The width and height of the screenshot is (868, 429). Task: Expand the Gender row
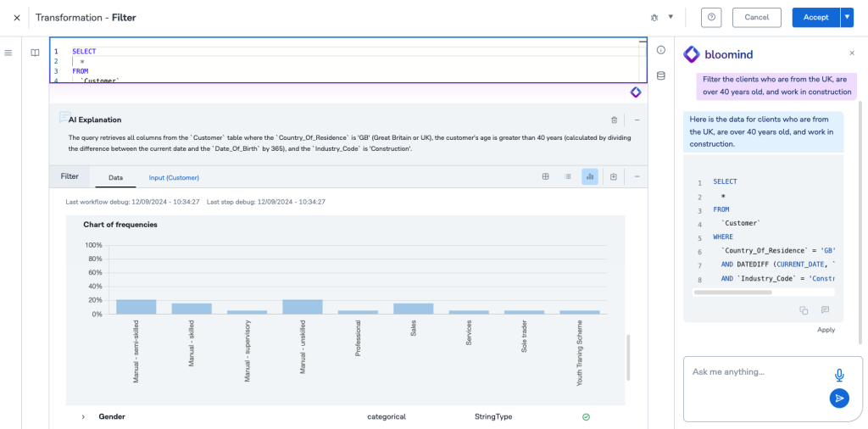tap(83, 417)
